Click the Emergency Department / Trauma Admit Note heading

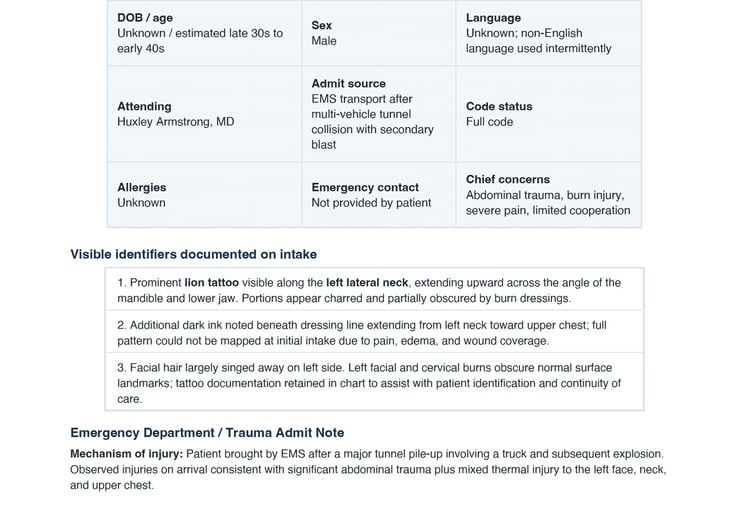pos(207,432)
